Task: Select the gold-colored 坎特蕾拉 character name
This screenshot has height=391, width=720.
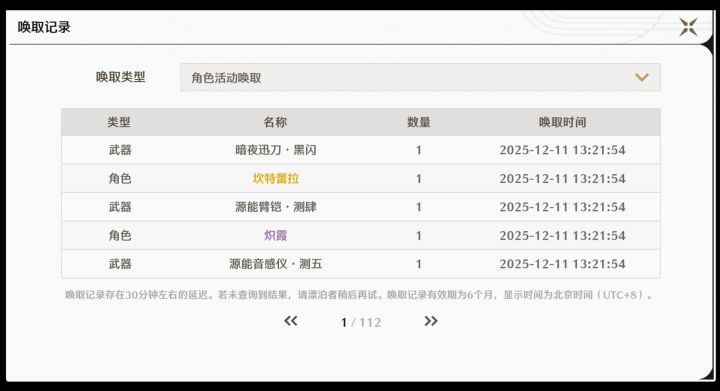Action: [x=276, y=179]
